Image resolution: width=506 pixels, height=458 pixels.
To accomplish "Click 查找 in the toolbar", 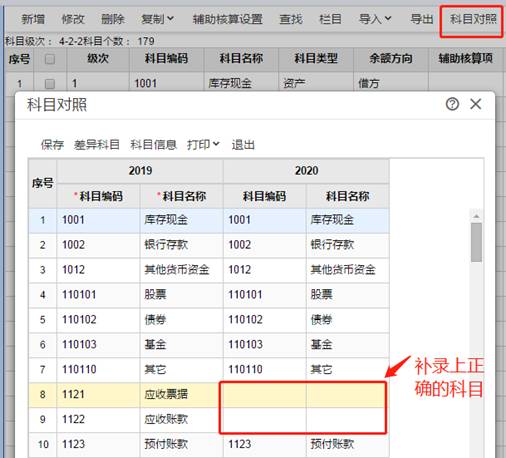I will pyautogui.click(x=291, y=19).
